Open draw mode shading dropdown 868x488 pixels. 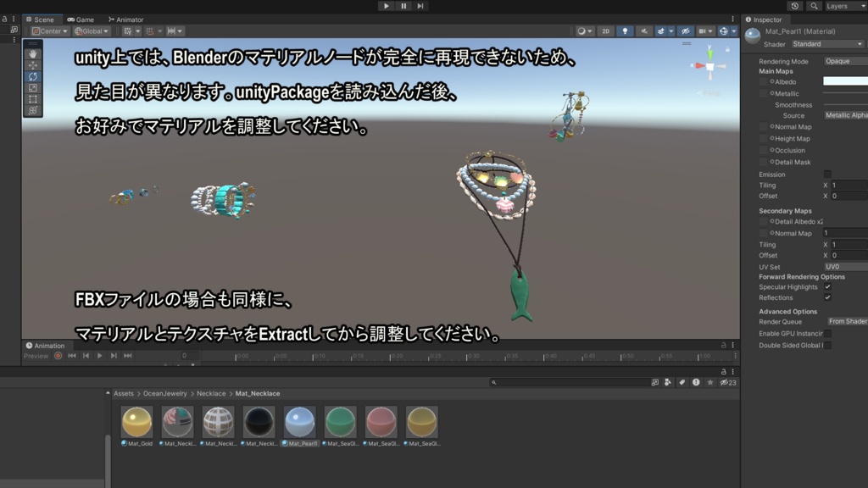(x=584, y=31)
